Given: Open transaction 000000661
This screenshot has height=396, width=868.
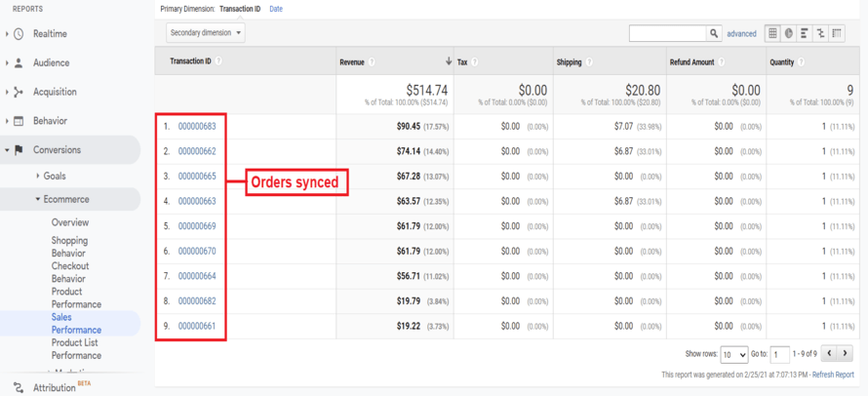Looking at the screenshot, I should coord(197,326).
